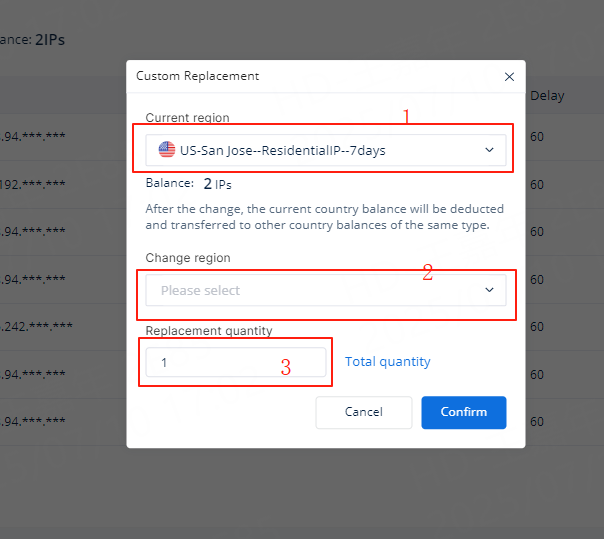Click the Change region chevron arrow
604x539 pixels.
tap(489, 290)
